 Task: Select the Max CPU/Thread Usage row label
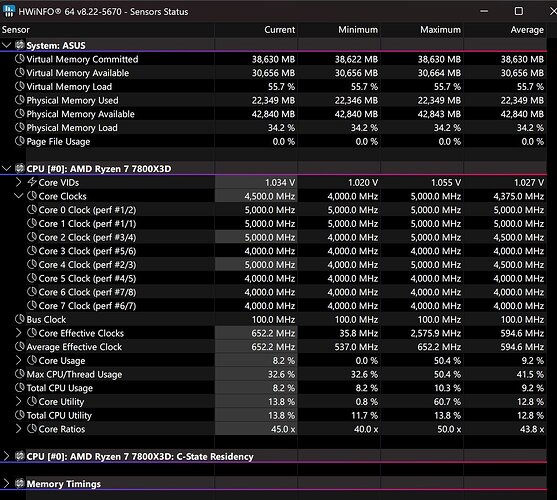tap(74, 374)
